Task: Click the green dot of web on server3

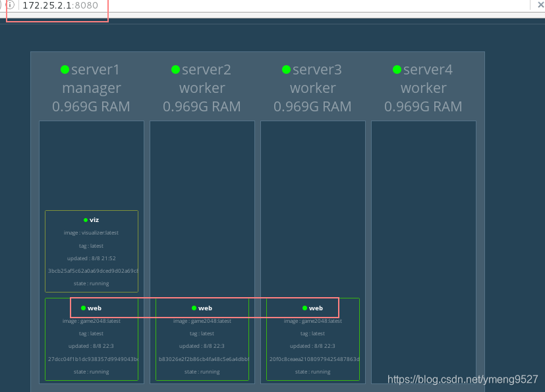Action: click(x=304, y=308)
